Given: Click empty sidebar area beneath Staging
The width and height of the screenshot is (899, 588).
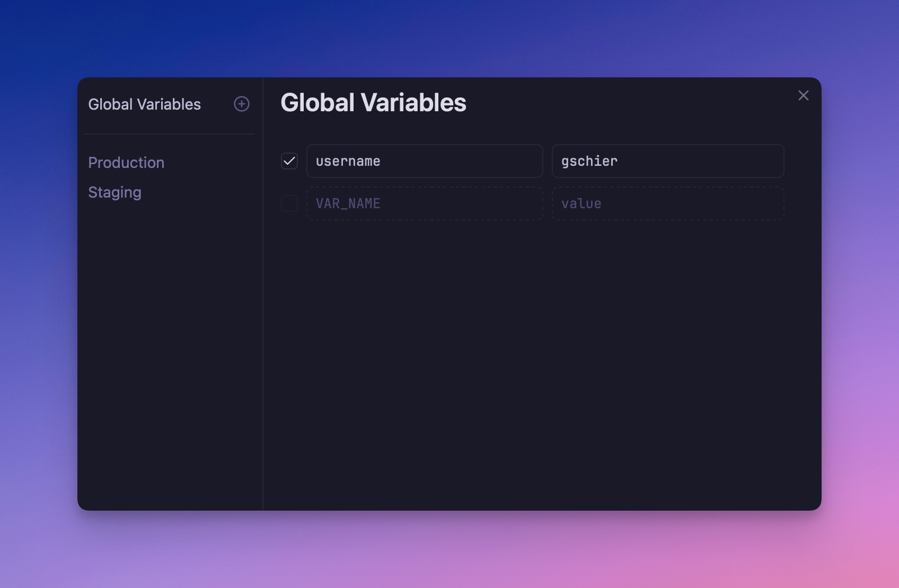Looking at the screenshot, I should click(169, 344).
